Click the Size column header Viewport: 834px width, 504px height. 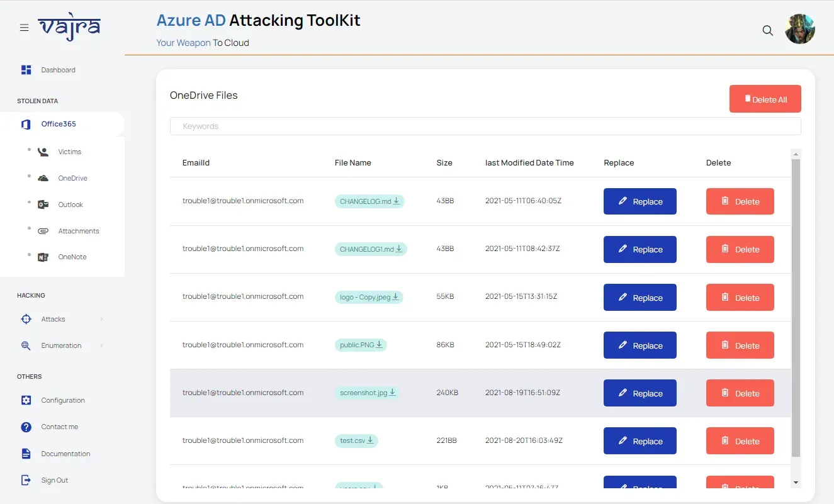444,162
